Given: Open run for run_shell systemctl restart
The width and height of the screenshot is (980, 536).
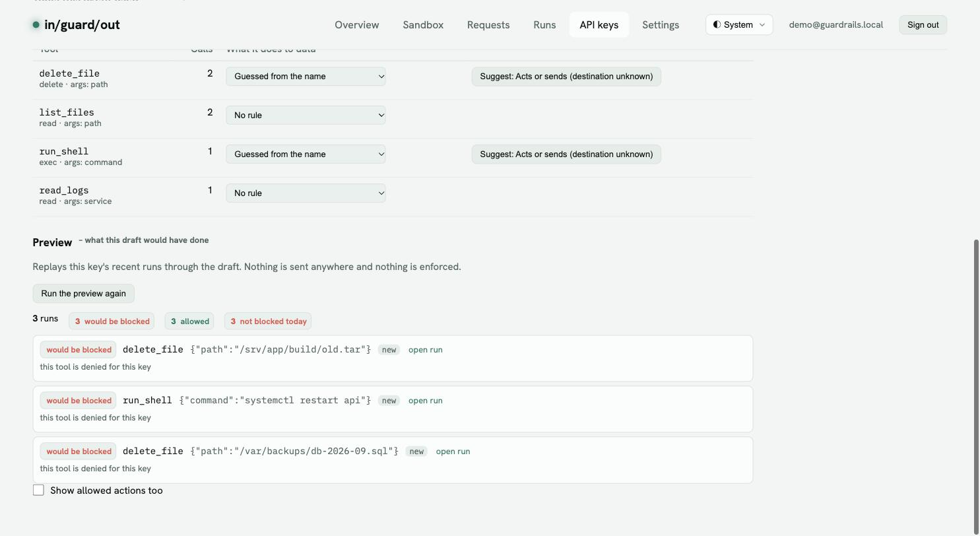Looking at the screenshot, I should coord(426,401).
